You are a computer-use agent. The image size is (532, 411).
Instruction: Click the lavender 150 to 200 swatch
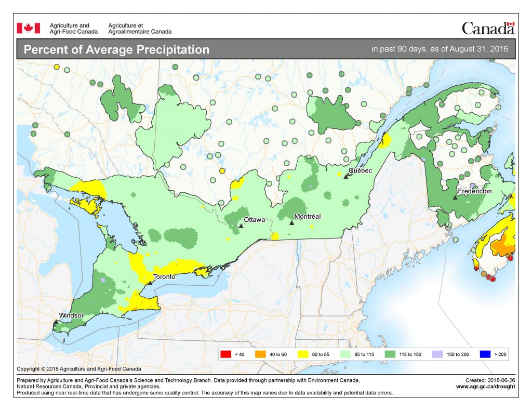pos(437,354)
